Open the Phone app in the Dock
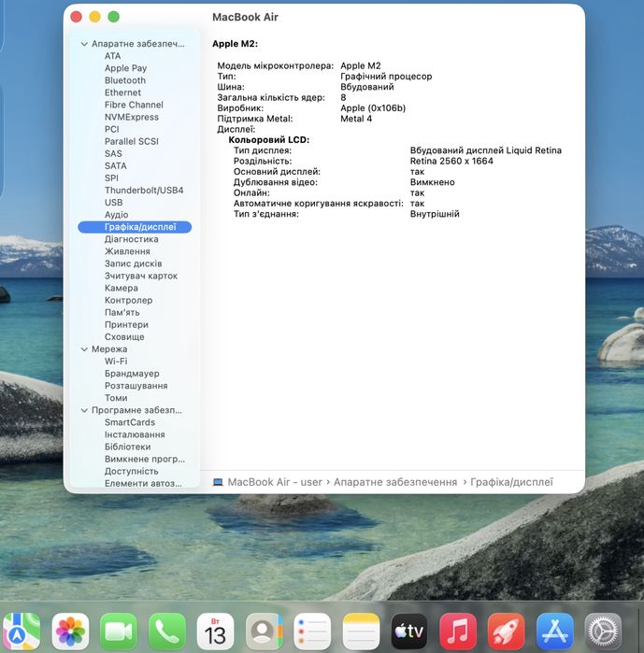The image size is (644, 653). [x=166, y=632]
